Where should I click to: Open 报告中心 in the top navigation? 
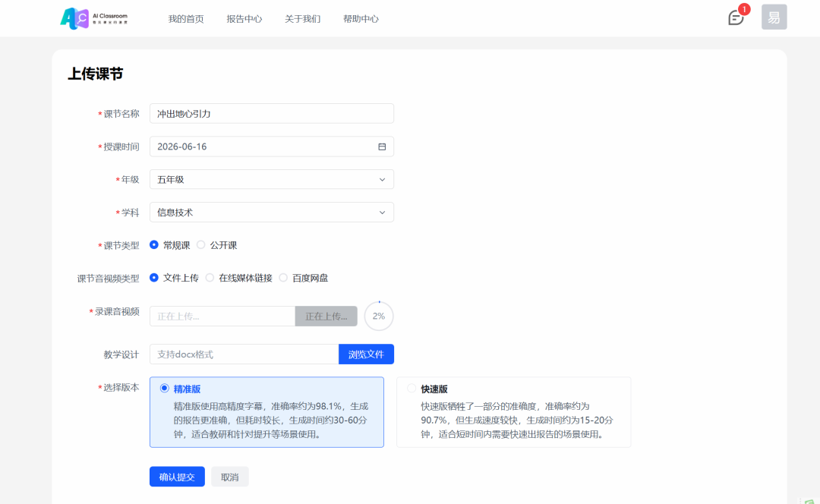(244, 19)
